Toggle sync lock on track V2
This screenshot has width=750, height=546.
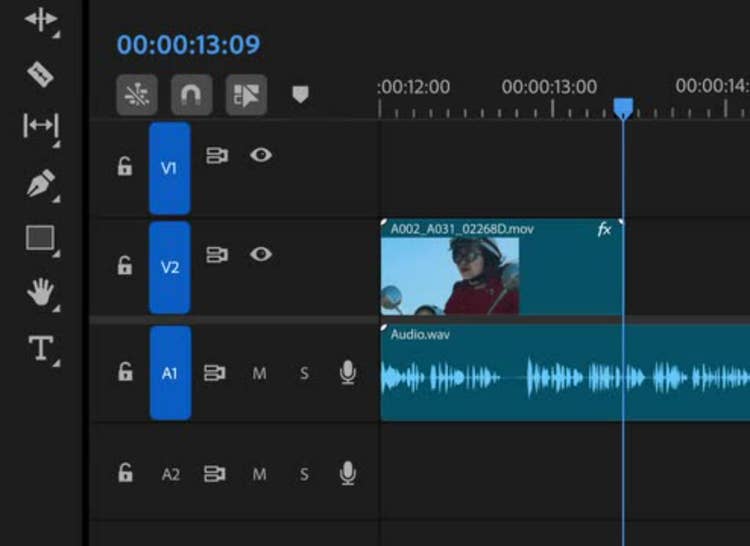point(217,254)
